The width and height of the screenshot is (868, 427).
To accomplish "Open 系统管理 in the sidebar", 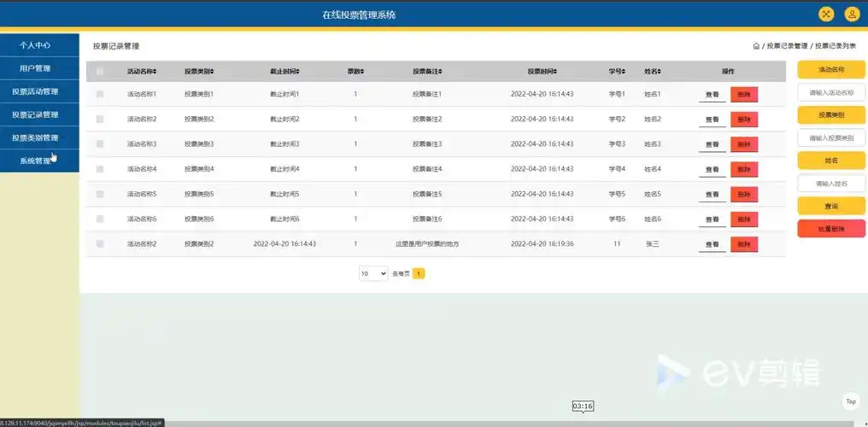I will tap(39, 161).
